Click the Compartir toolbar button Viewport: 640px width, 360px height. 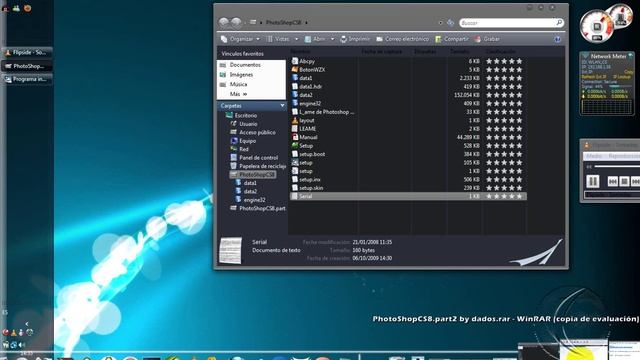click(452, 39)
